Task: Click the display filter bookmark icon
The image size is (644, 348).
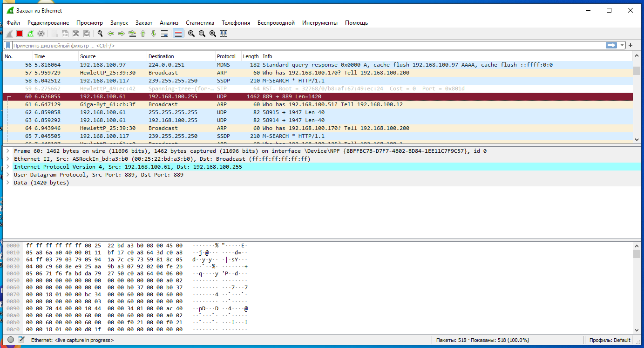Action: [7, 45]
